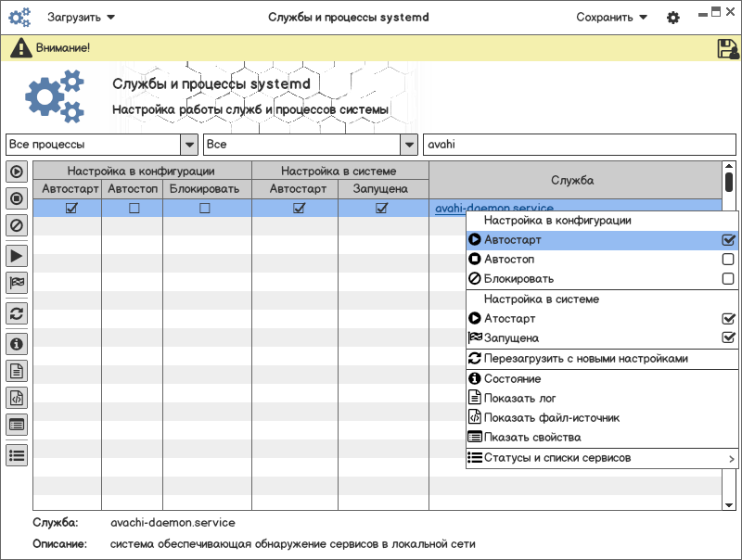Toggle Блокировать checkbox in the context menu
This screenshot has height=560, width=742.
click(x=728, y=278)
